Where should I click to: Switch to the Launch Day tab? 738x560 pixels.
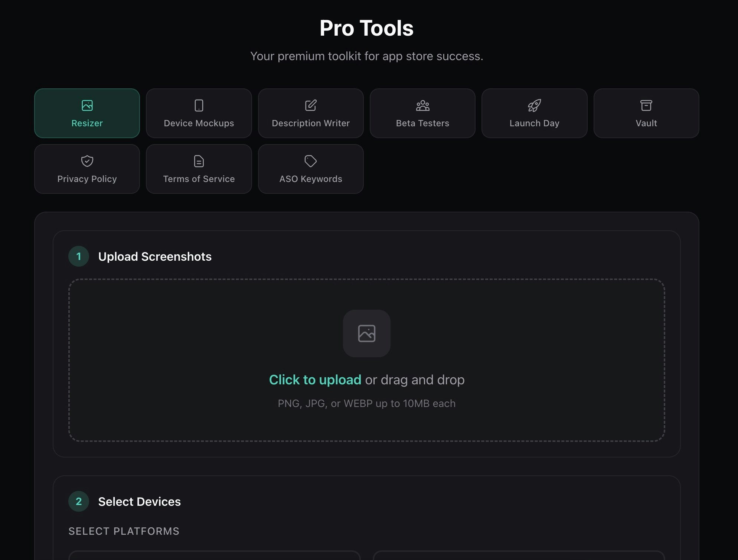[534, 113]
